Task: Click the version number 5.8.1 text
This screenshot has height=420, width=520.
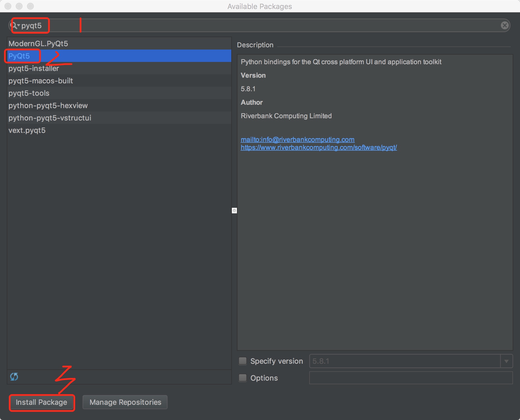Action: pos(248,89)
